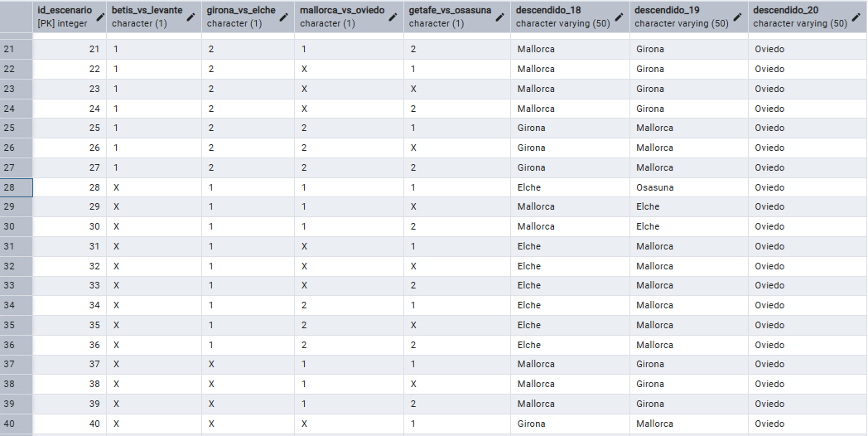Click edit pencil icon in descendido_20 header
This screenshot has width=868, height=436.
(x=856, y=17)
